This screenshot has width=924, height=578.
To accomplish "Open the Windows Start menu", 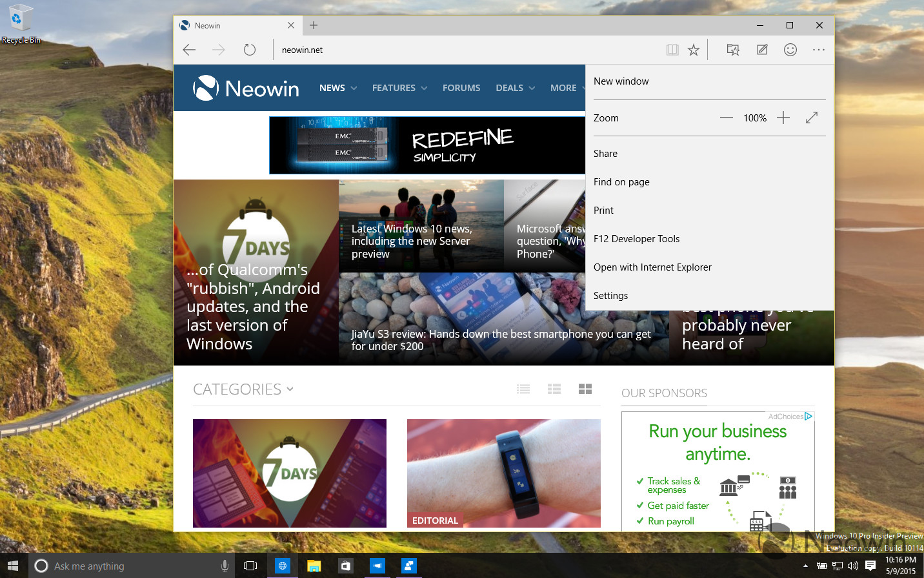I will pyautogui.click(x=13, y=566).
